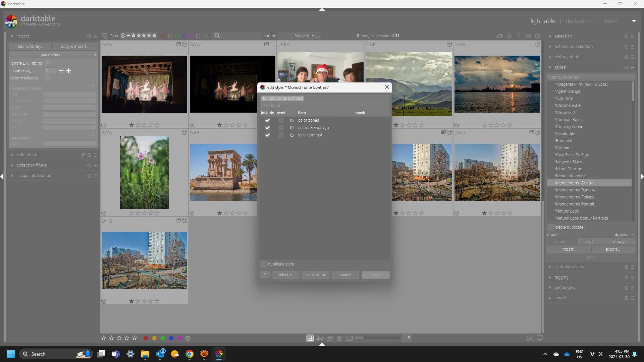Click the select none button
Image resolution: width=644 pixels, height=362 pixels.
[x=315, y=275]
